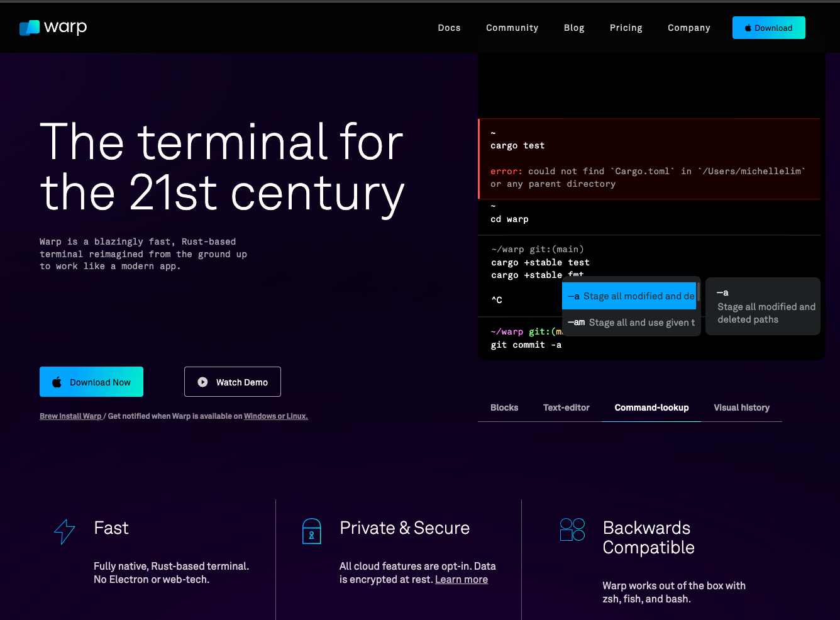The height and width of the screenshot is (620, 840).
Task: Click the 'warp' logo wordmark
Action: (65, 28)
